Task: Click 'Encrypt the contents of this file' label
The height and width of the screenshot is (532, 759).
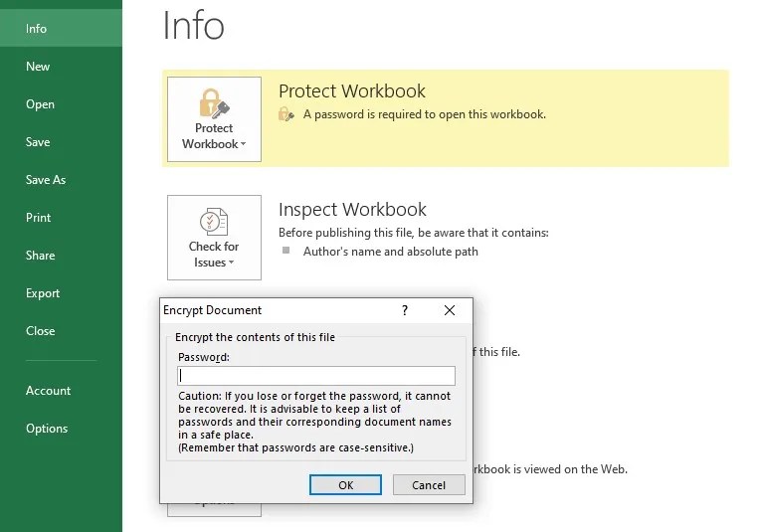Action: click(255, 337)
